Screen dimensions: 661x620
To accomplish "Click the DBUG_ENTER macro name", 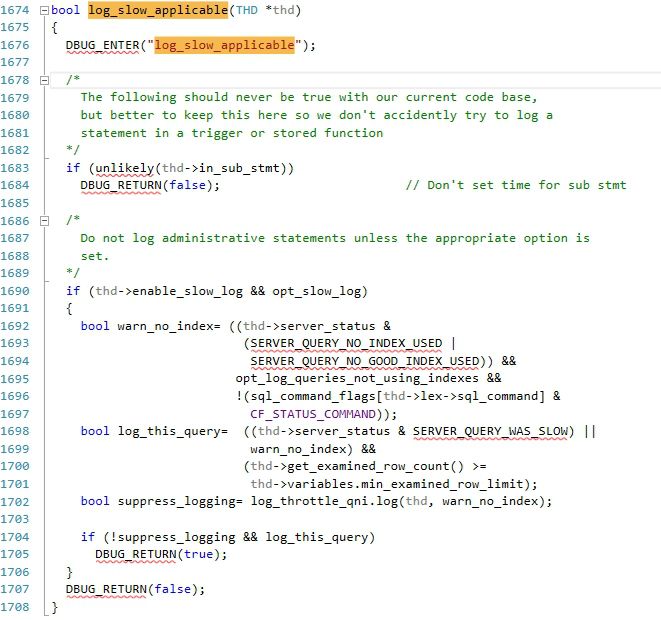I will pyautogui.click(x=103, y=45).
